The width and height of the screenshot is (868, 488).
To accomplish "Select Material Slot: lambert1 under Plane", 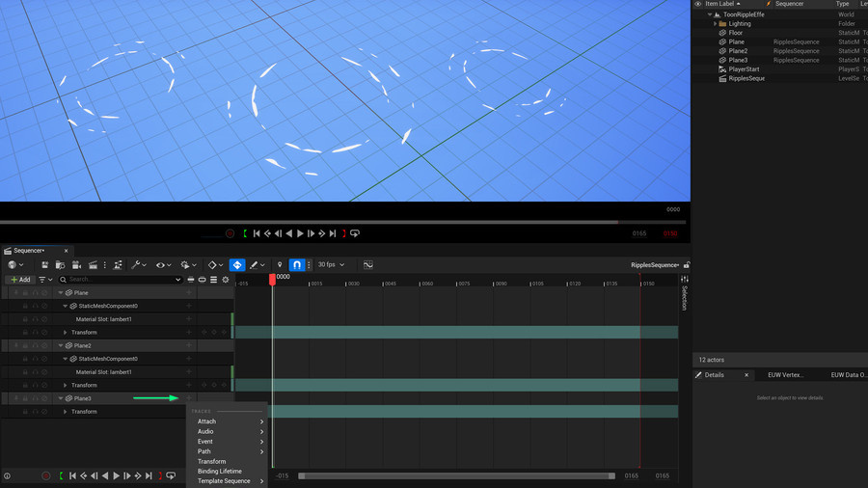I will coord(103,319).
